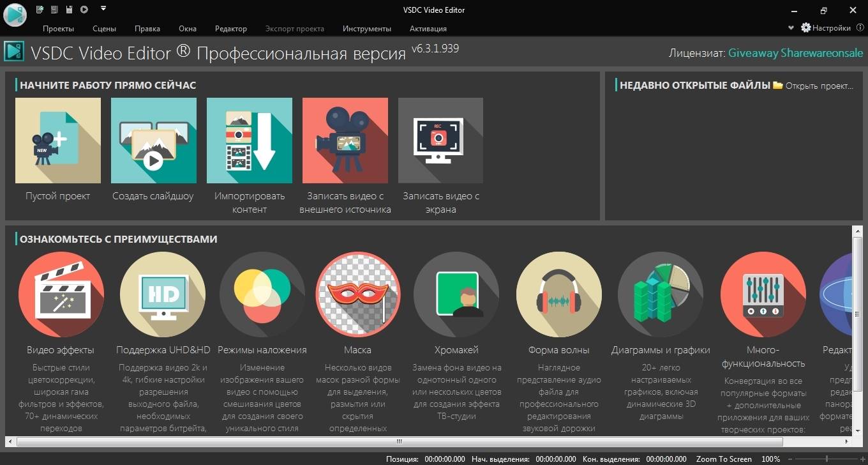Click the new project quick-access icon
Viewport: 868px width, 465px height.
tap(40, 10)
